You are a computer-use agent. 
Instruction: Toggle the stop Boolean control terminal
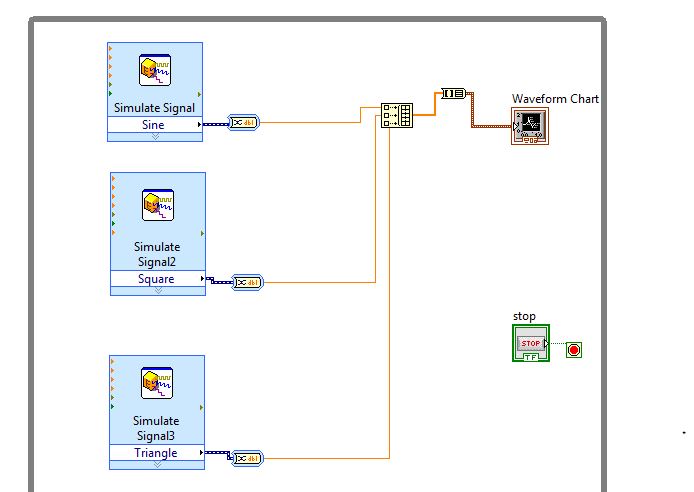531,344
